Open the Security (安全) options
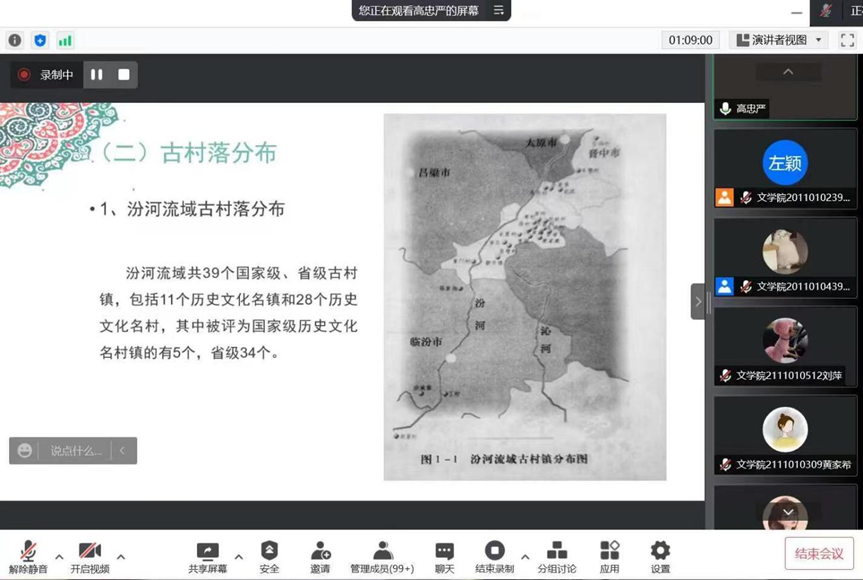The image size is (863, 580). tap(268, 555)
